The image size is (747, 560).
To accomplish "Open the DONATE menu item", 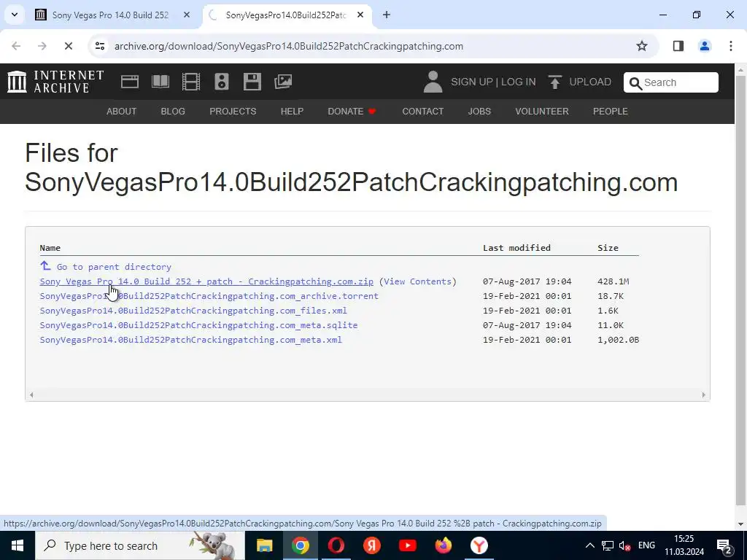I will pyautogui.click(x=352, y=112).
